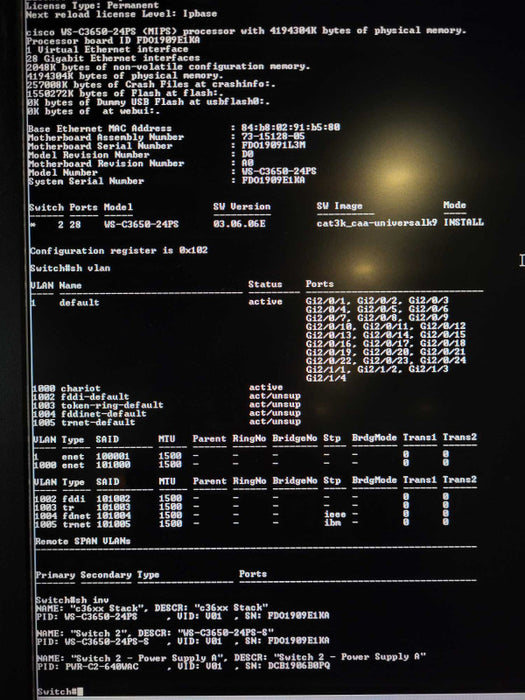Image resolution: width=525 pixels, height=700 pixels.
Task: Click the 'Next reload license Level: Ipbase' line
Action: [x=121, y=14]
